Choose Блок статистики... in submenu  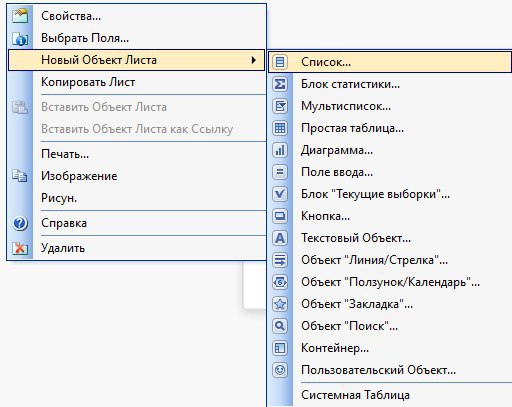tap(390, 84)
